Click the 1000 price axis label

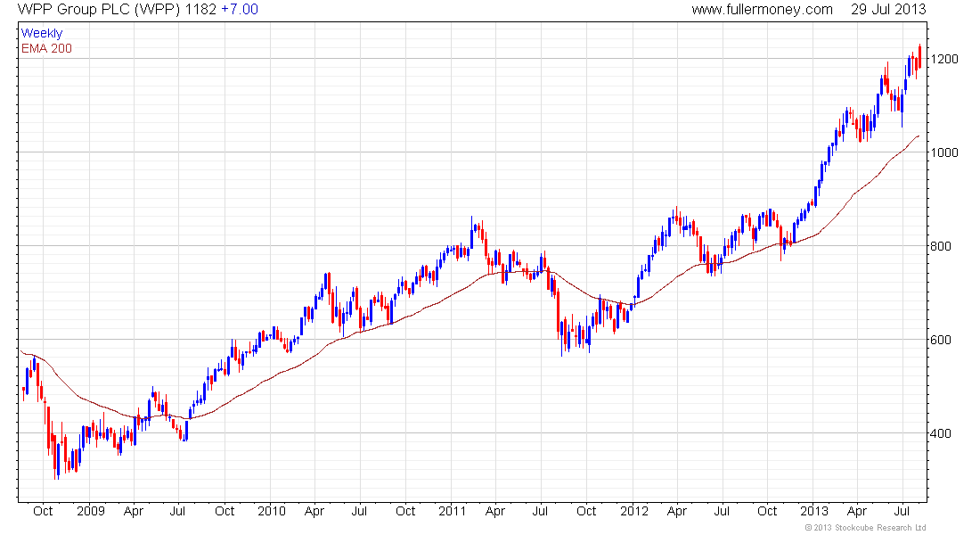coord(944,152)
